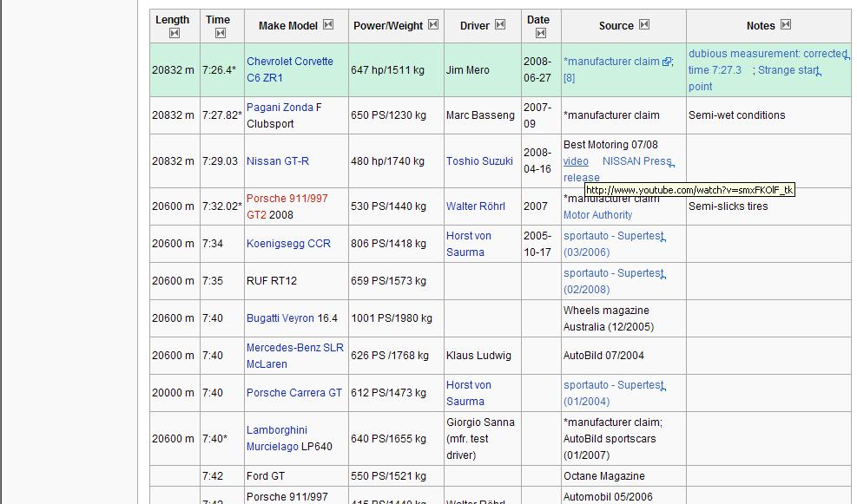
Task: Select 2008-06-27 date cell
Action: point(541,70)
